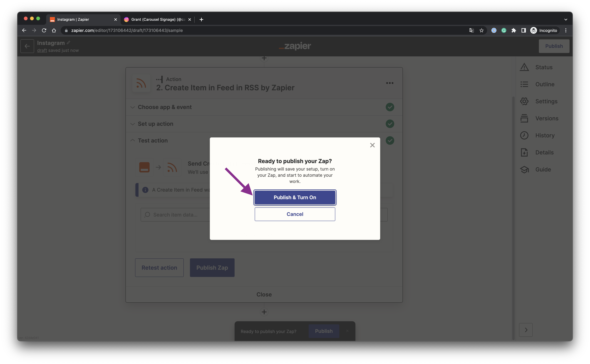This screenshot has width=590, height=364.
Task: Switch to Grant (Carousel Signage) tab
Action: (x=158, y=20)
